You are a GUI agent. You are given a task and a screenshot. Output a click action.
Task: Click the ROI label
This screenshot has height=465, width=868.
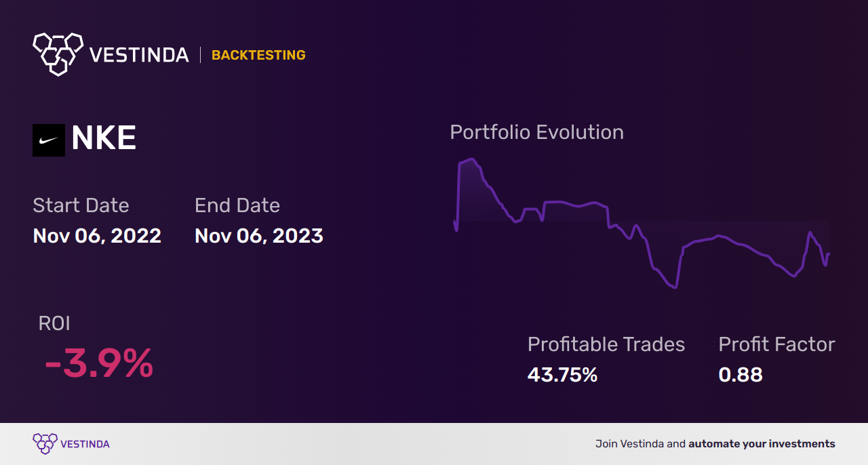tap(54, 323)
